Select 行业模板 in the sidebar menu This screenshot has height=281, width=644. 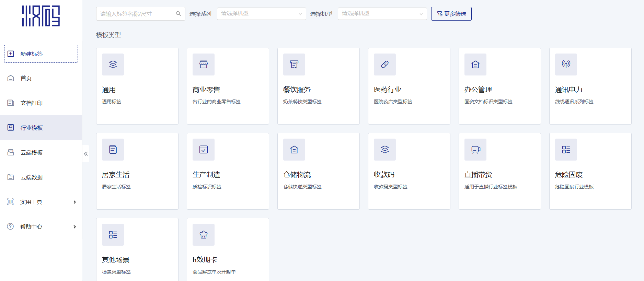click(x=41, y=128)
